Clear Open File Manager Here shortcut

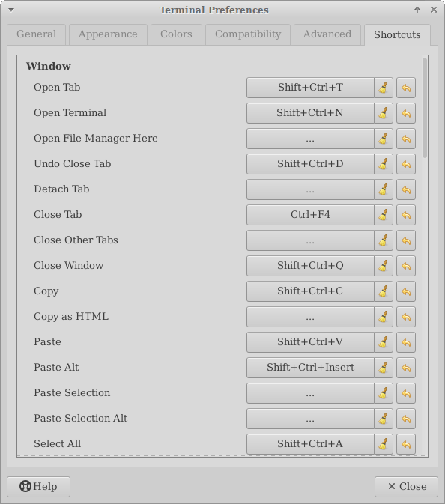384,139
